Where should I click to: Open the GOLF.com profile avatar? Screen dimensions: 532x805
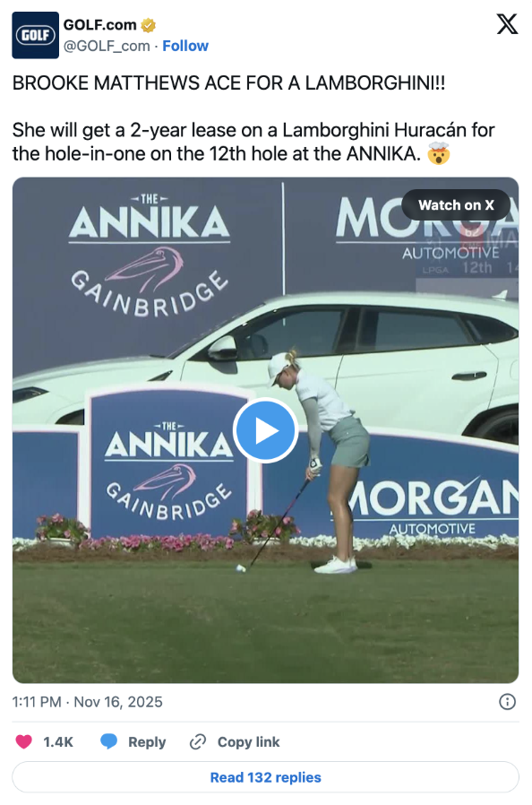pos(36,36)
